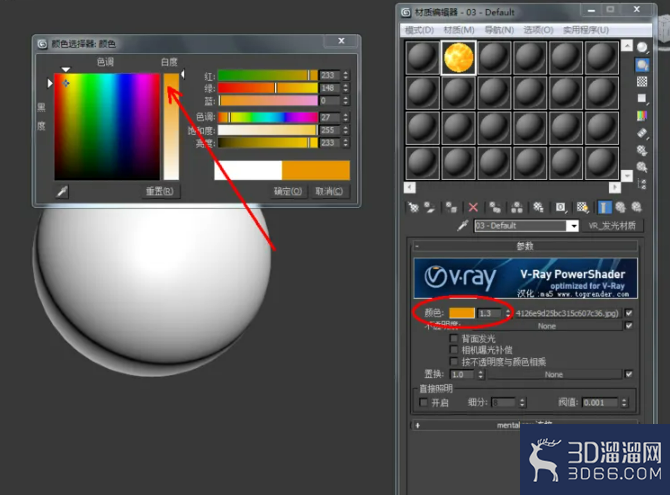670x495 pixels.
Task: Collapse the 参数 rollout header
Action: 525,246
